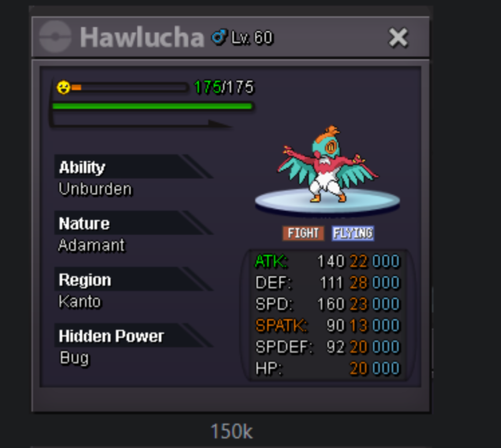This screenshot has height=448, width=501.
Task: Click the Unburden ability text
Action: point(95,189)
